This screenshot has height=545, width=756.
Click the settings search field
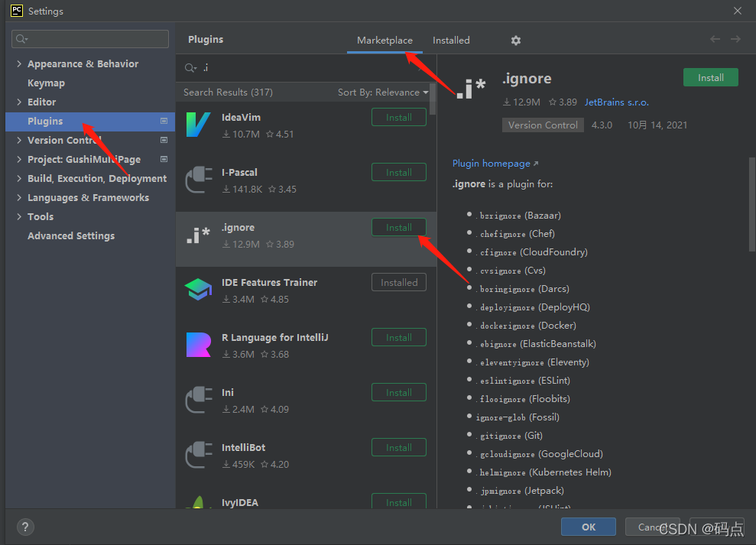pyautogui.click(x=90, y=38)
